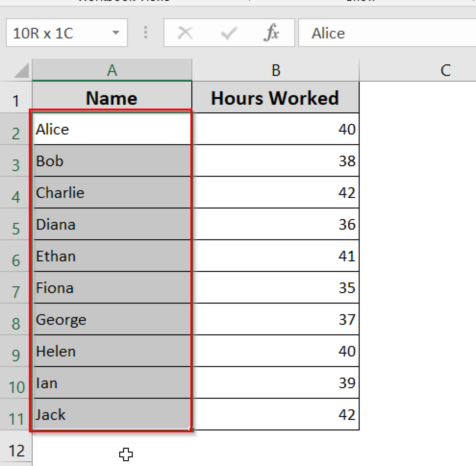The image size is (476, 466).
Task: Click the three-dot separator beside Name Box
Action: 145,32
